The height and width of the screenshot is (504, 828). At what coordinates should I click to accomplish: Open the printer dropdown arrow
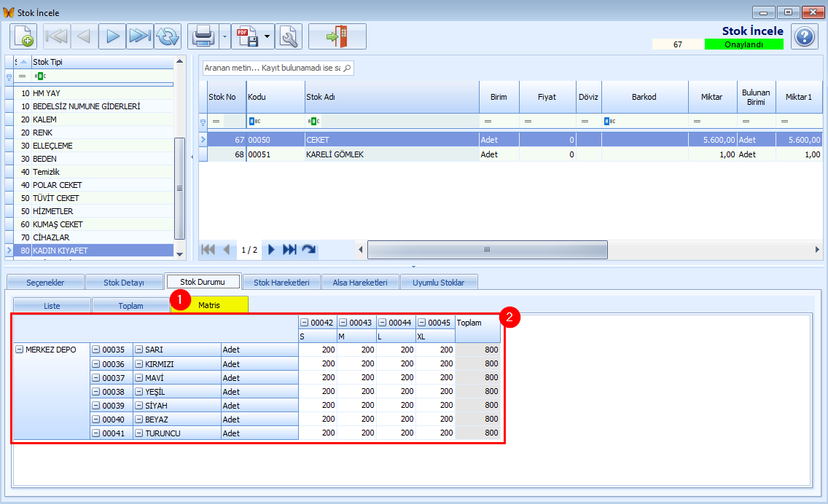224,36
